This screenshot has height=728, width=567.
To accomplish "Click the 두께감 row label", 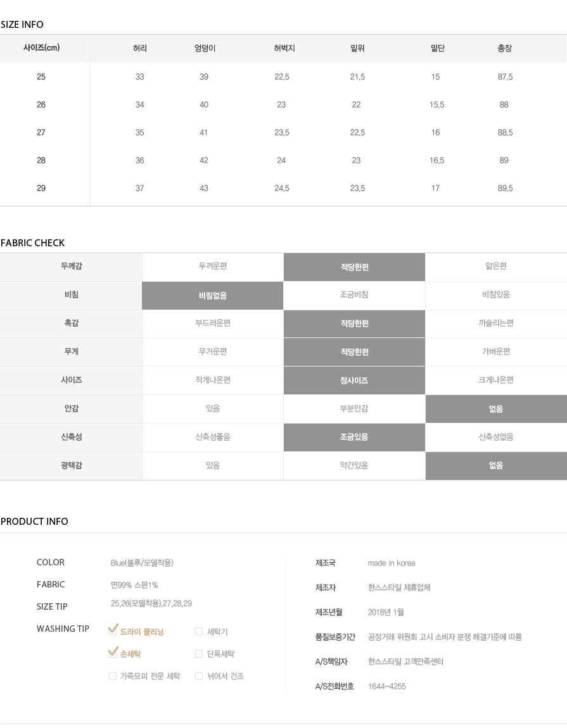I will click(71, 266).
